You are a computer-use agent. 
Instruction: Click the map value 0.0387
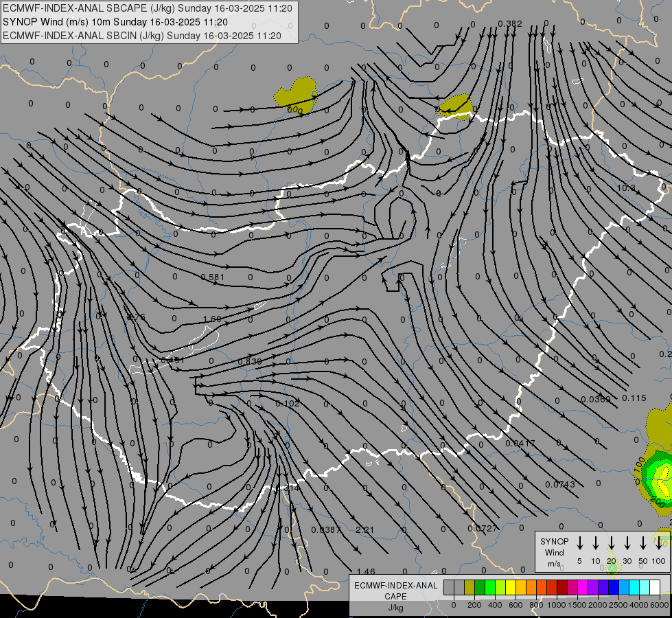point(326,529)
